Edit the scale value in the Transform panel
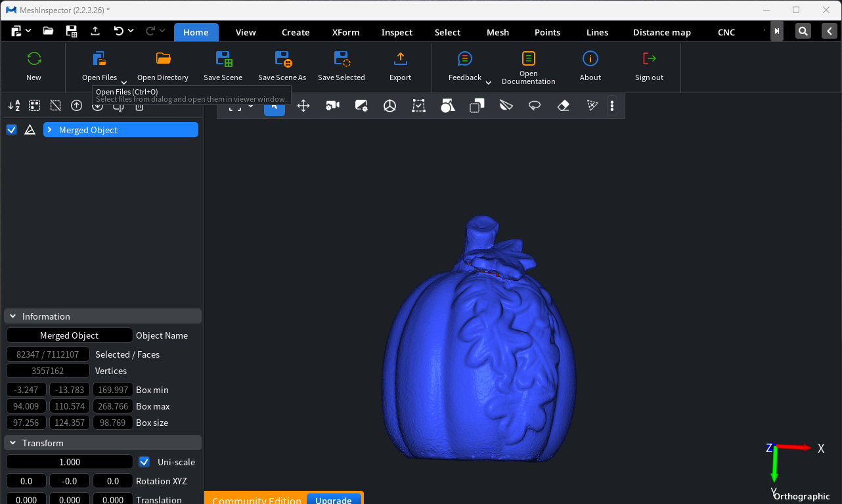Screen dimensions: 842x504 [x=68, y=461]
